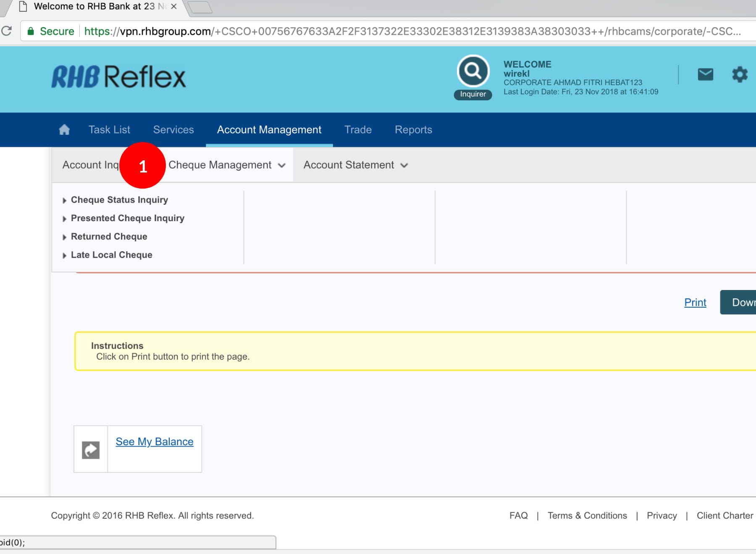This screenshot has width=756, height=554.
Task: Switch to the Task List tab
Action: pos(109,130)
